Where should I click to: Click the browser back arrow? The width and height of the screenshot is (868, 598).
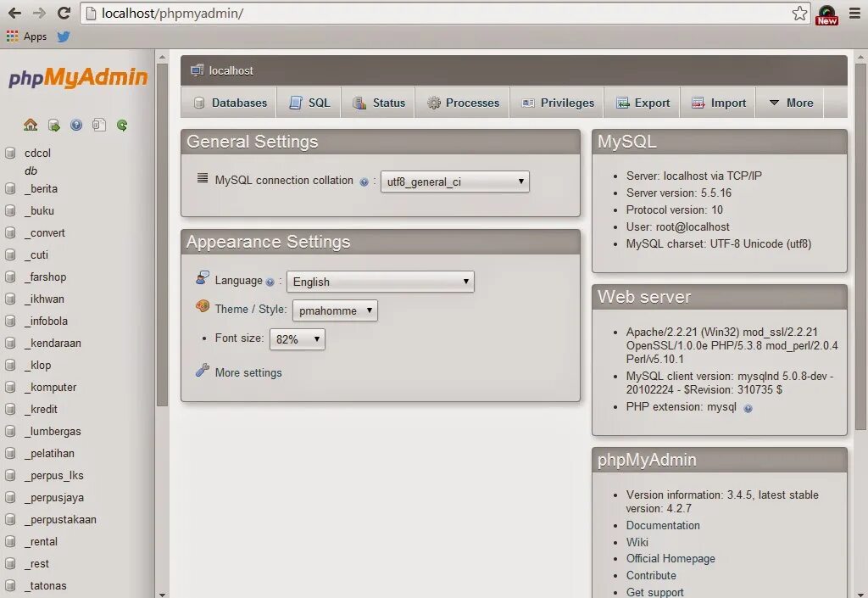[x=15, y=14]
